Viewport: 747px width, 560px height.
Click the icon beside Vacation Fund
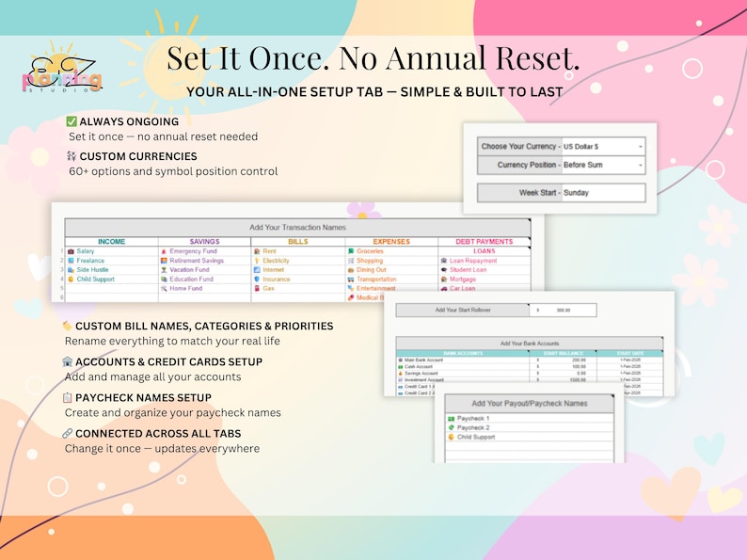pyautogui.click(x=164, y=270)
